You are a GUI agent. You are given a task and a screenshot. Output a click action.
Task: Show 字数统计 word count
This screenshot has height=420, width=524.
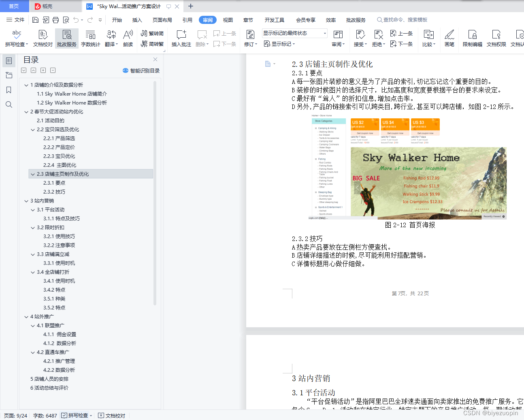click(91, 39)
